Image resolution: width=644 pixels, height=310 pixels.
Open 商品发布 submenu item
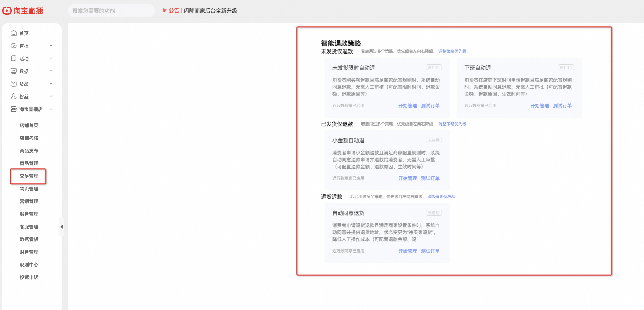[29, 151]
